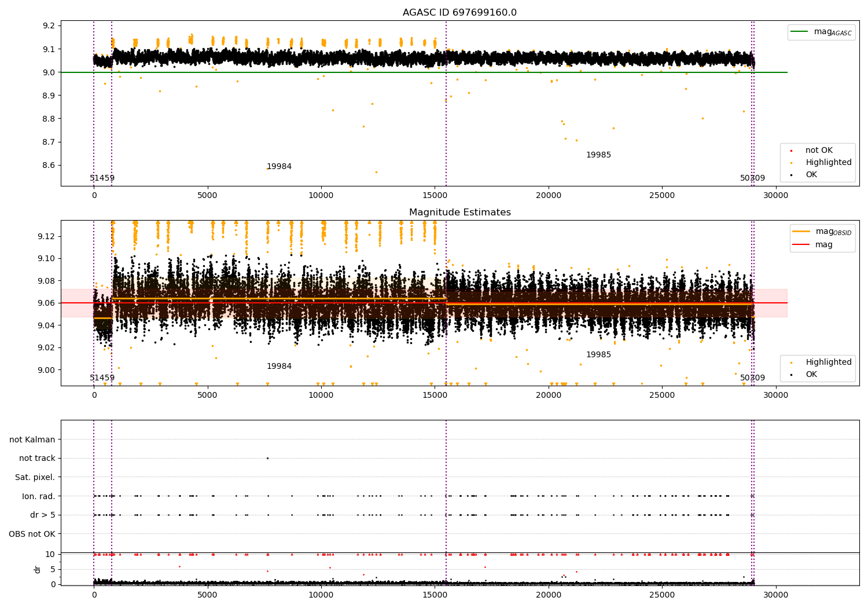Click the 9.06 y-axis tick label
868x608 pixels.
click(x=46, y=303)
